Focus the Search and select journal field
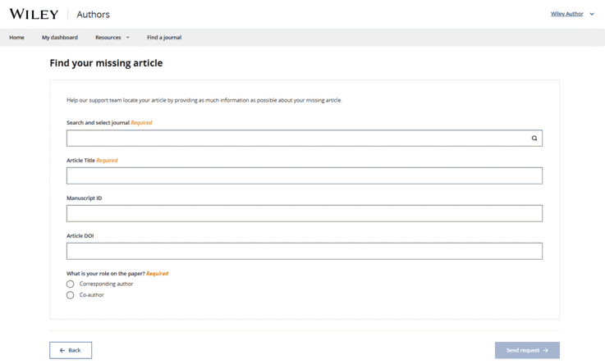The height and width of the screenshot is (364, 605). pos(296,139)
